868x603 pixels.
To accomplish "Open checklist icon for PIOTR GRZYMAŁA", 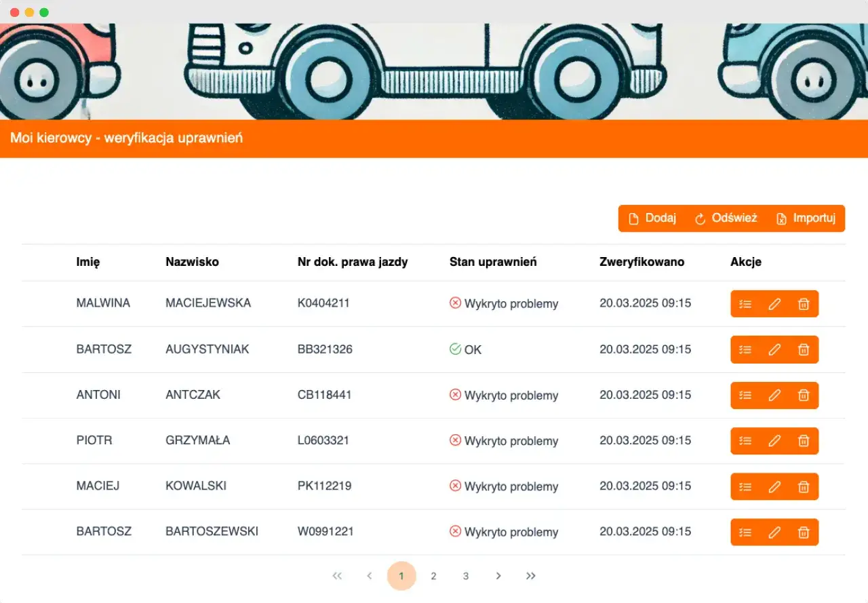I will tap(745, 441).
